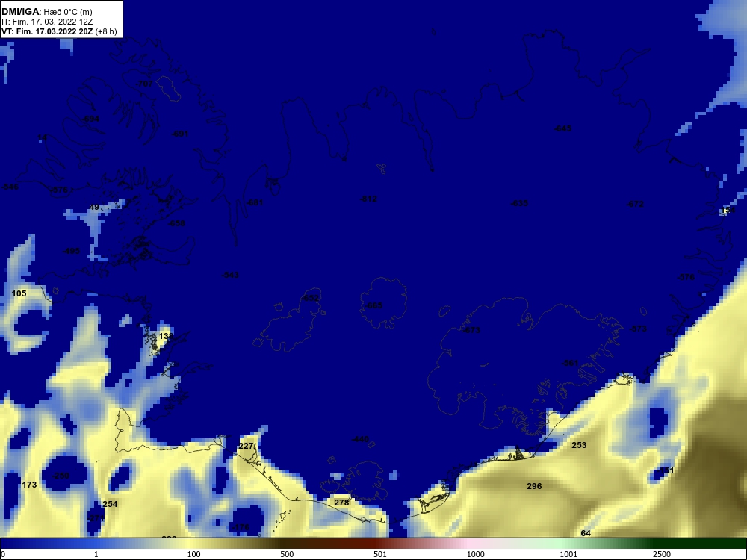Click the legend label 0
747x560 pixels.
(2, 554)
